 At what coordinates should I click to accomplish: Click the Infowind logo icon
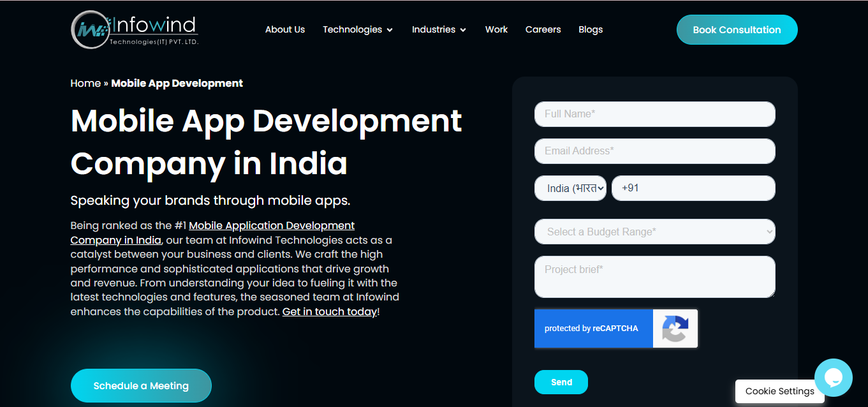coord(90,29)
